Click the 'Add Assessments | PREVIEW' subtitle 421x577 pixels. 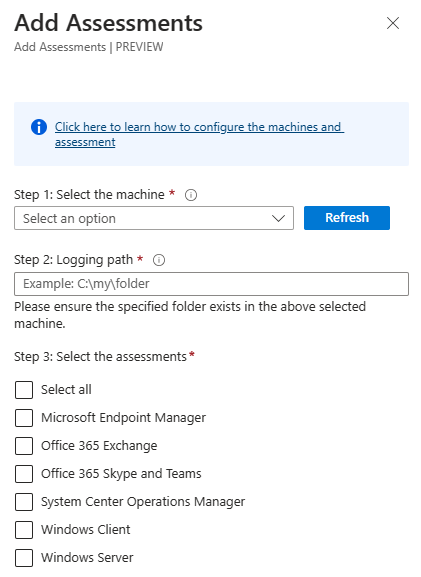point(89,47)
